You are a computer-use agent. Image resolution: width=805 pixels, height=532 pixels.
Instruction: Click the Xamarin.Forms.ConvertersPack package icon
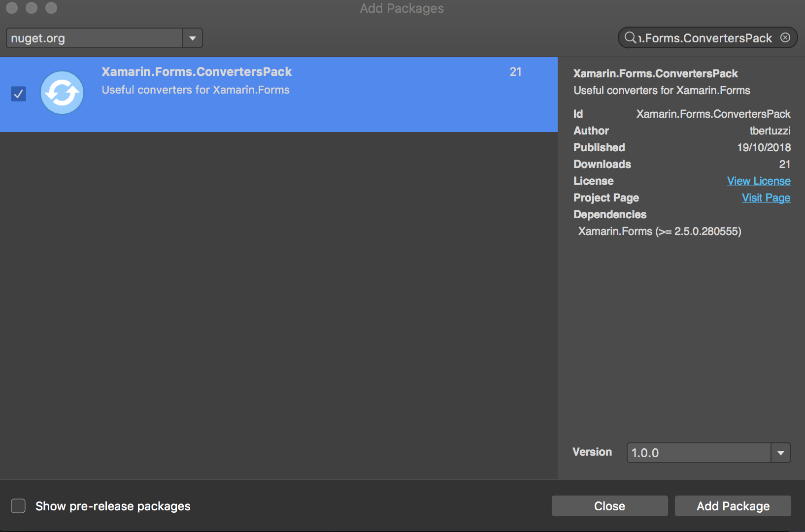coord(62,93)
